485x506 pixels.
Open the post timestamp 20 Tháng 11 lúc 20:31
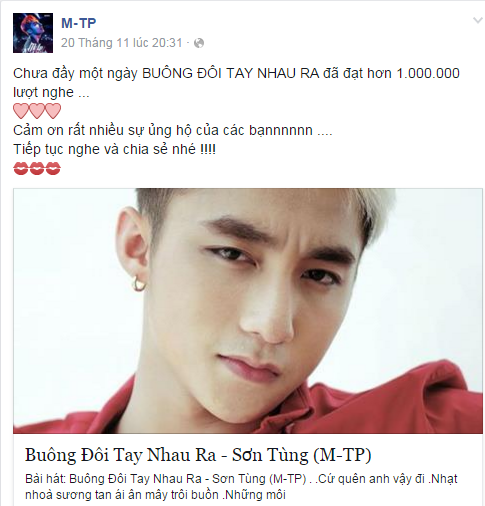pyautogui.click(x=122, y=43)
